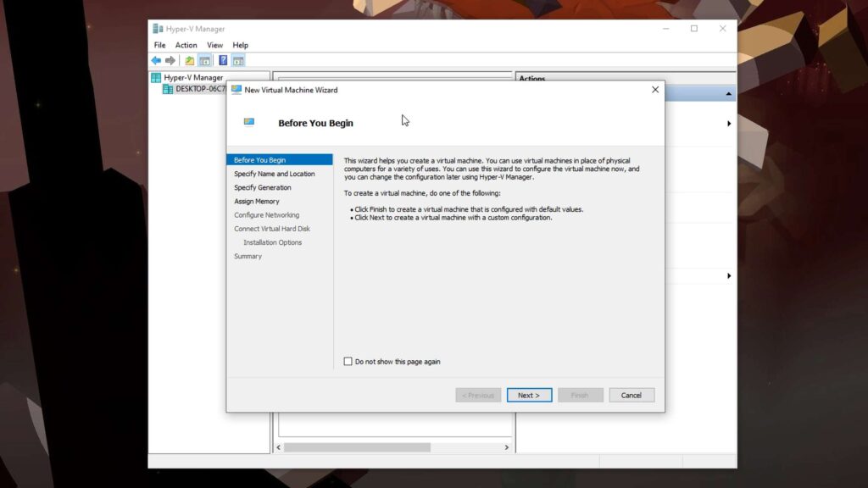Click 'To create a virtual machine' instruction line
Image resolution: width=868 pixels, height=488 pixels.
coord(422,193)
